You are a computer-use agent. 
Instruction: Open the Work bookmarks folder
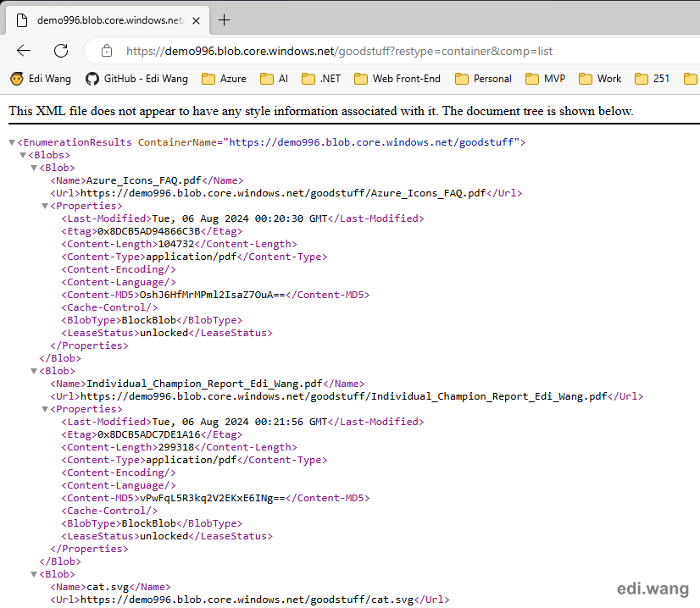coord(600,79)
